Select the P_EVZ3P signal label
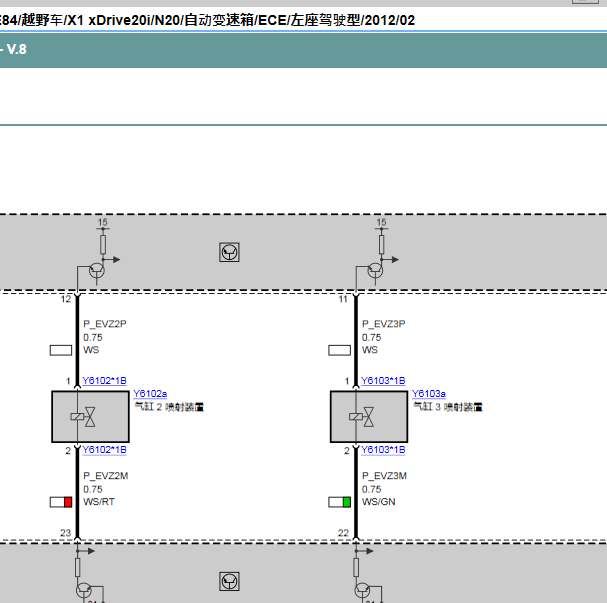Screen dimensions: 607x603 point(384,324)
